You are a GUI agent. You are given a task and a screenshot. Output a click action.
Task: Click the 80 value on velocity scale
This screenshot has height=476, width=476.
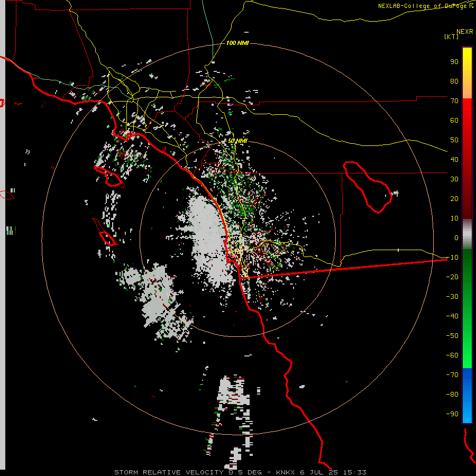coord(454,81)
